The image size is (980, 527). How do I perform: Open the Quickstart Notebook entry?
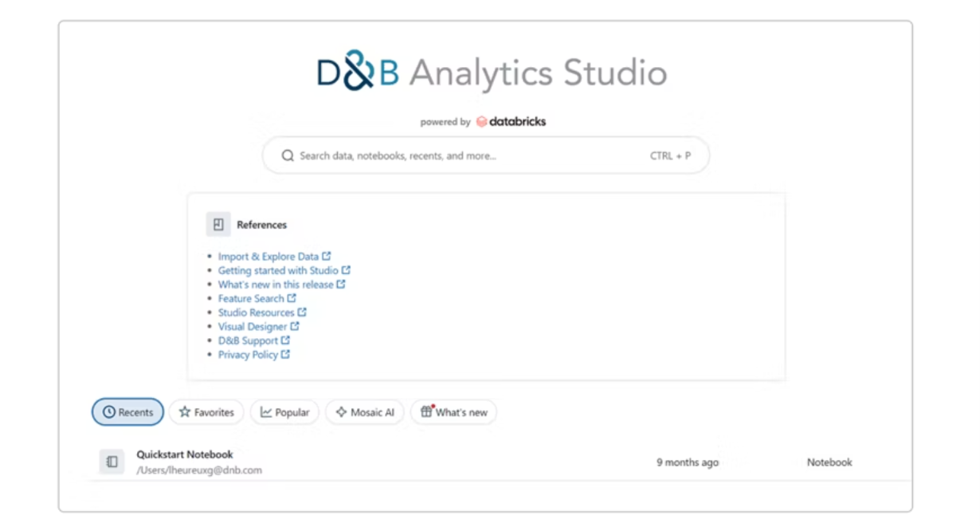tap(185, 454)
